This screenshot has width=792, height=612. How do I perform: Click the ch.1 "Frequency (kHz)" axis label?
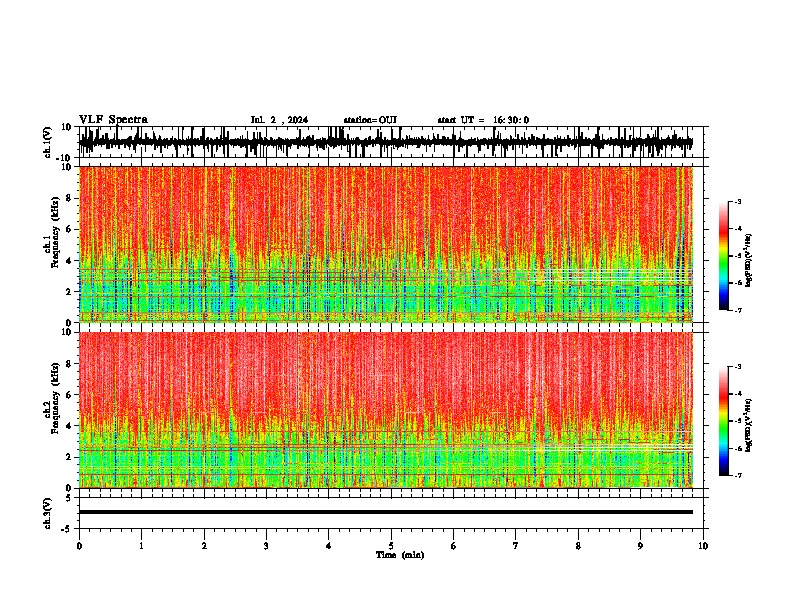55,232
